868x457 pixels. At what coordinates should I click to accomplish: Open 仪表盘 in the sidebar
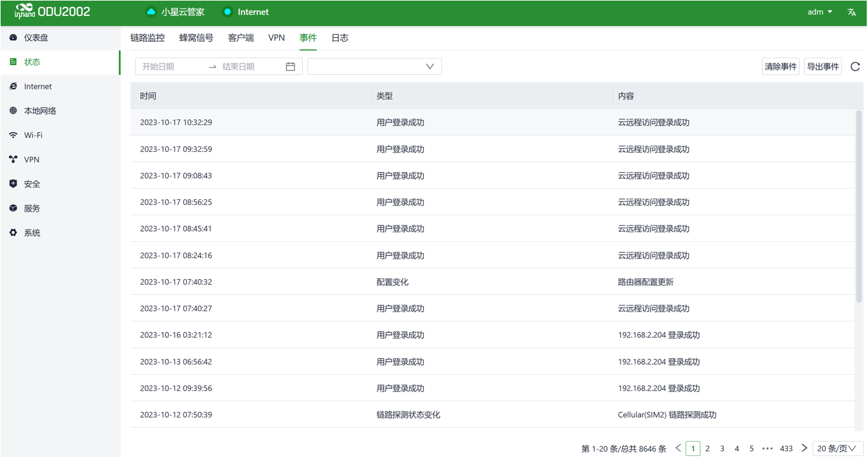click(60, 38)
